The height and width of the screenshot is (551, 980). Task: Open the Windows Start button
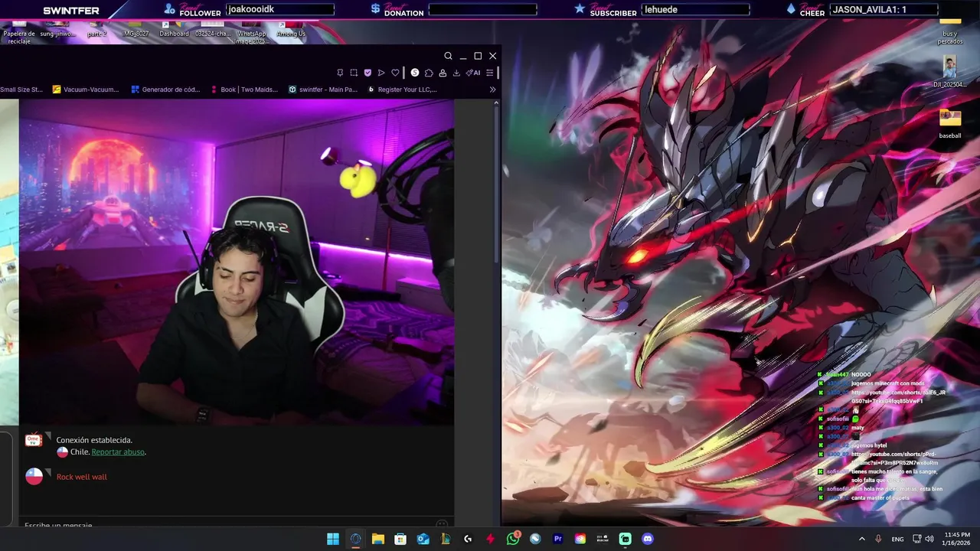pyautogui.click(x=333, y=539)
